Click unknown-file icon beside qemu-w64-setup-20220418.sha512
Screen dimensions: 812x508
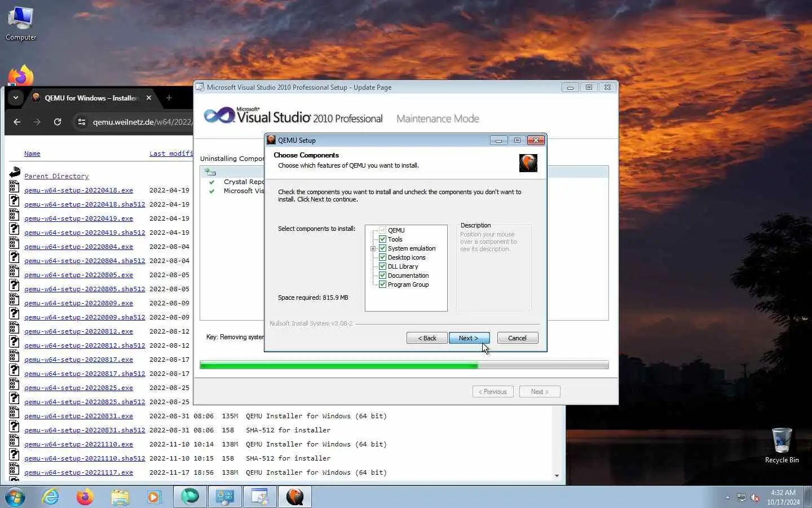[x=14, y=201]
